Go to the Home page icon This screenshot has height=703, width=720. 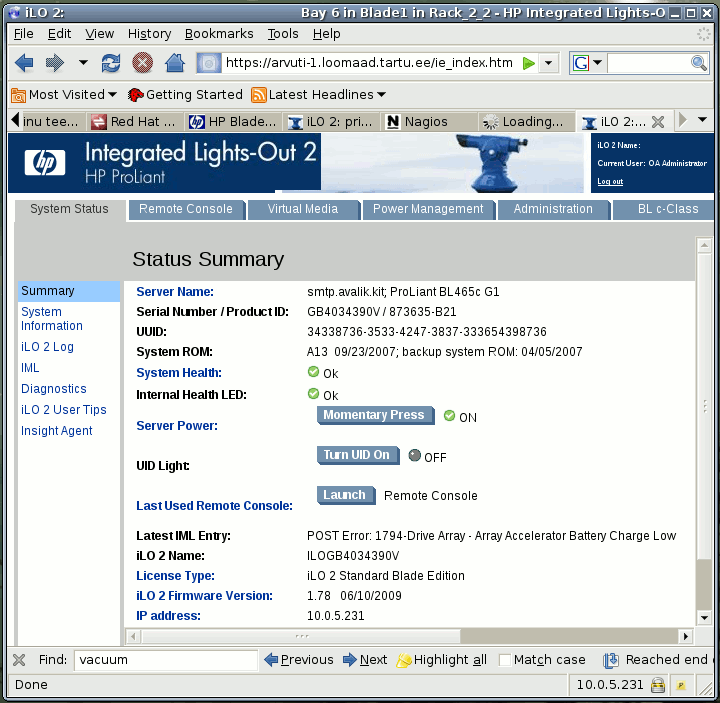coord(174,63)
